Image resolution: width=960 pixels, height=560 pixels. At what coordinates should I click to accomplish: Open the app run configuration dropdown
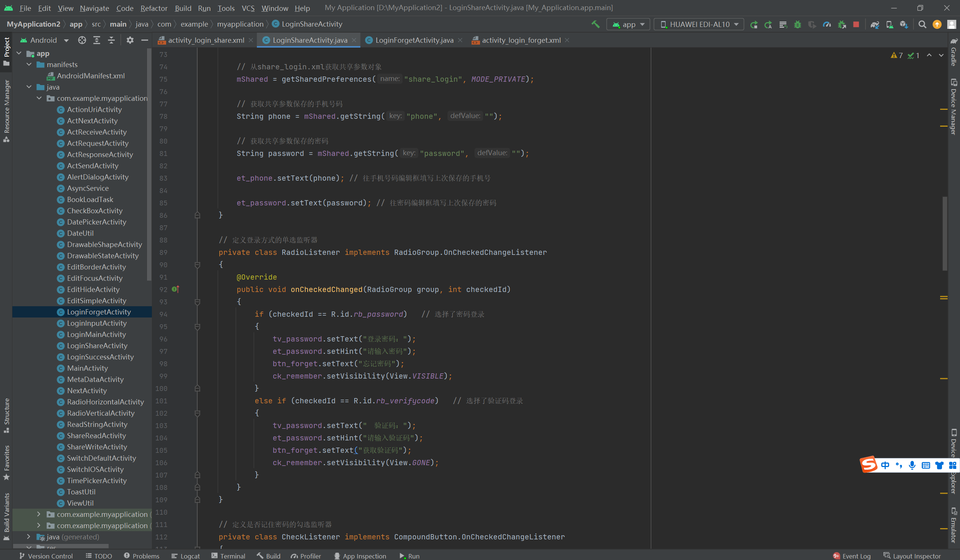click(x=628, y=24)
